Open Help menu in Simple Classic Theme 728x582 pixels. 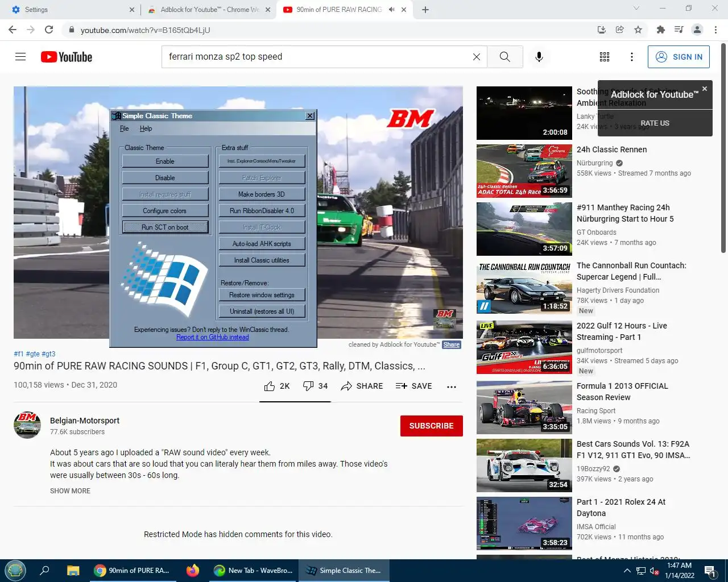[146, 128]
